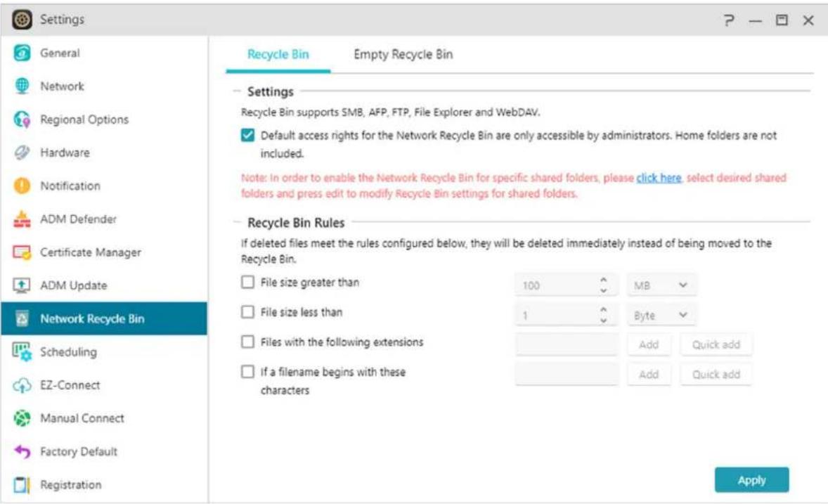
Task: Switch to the Empty Recycle Bin tab
Action: click(x=403, y=55)
